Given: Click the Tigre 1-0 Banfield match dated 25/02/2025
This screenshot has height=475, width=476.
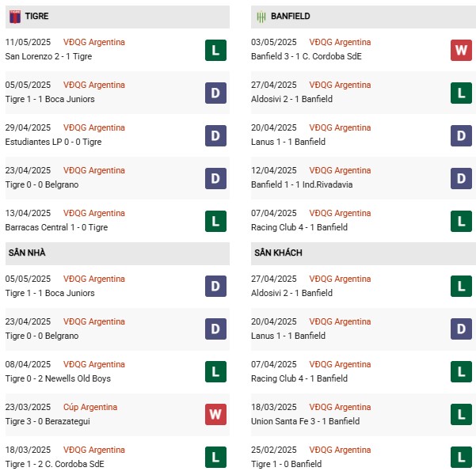Looking at the screenshot, I should tap(364, 457).
